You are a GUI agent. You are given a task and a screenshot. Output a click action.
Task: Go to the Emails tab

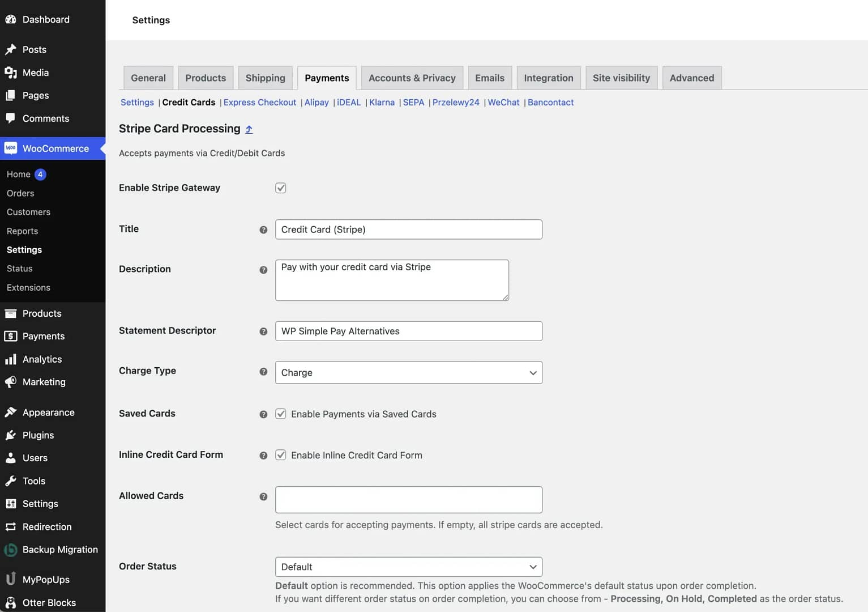pos(490,78)
